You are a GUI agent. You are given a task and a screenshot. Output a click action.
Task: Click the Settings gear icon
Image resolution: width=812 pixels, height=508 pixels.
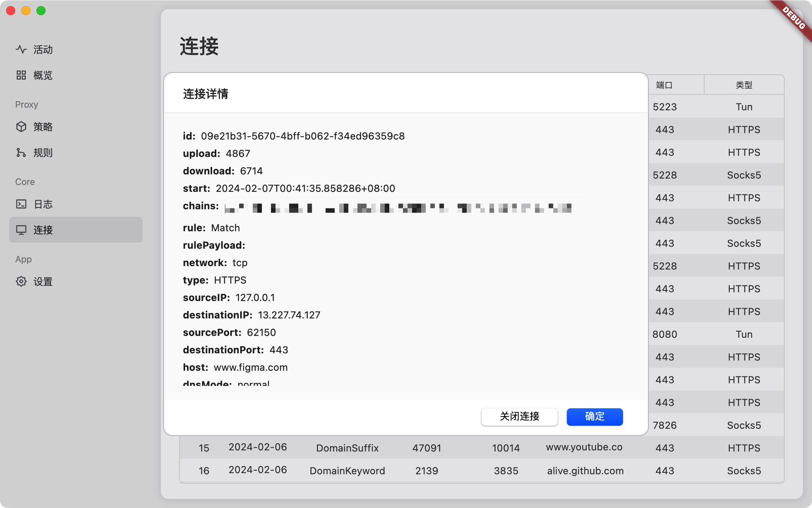[x=21, y=281]
